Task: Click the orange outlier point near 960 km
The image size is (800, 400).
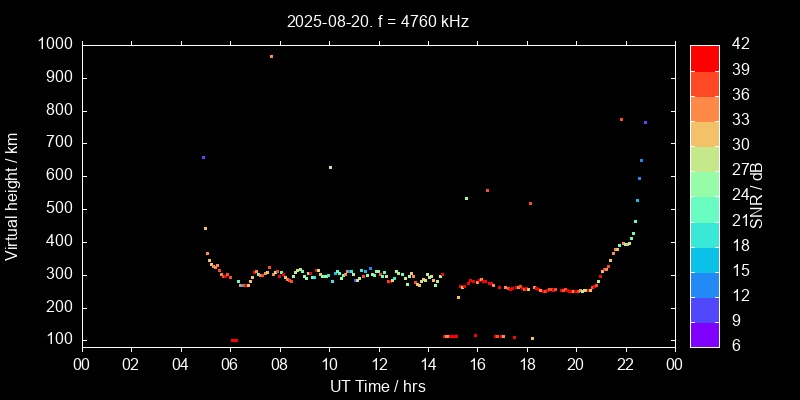Action: click(x=271, y=56)
